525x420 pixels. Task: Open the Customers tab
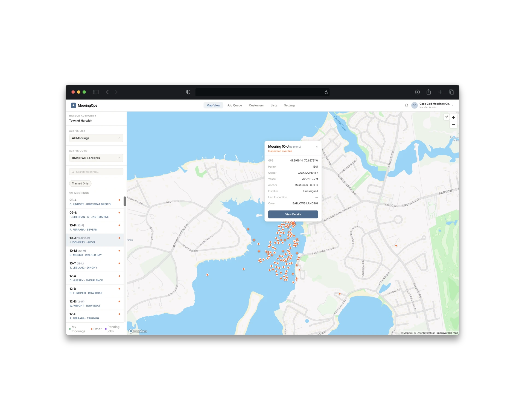256,105
